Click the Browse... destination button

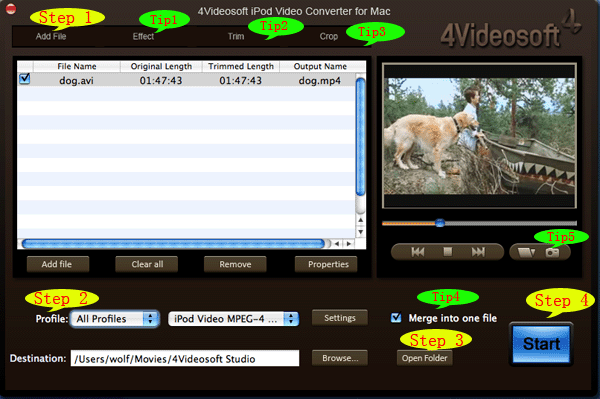coord(340,358)
